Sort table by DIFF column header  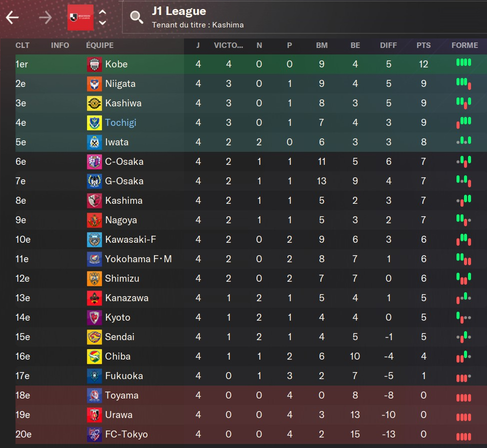388,45
